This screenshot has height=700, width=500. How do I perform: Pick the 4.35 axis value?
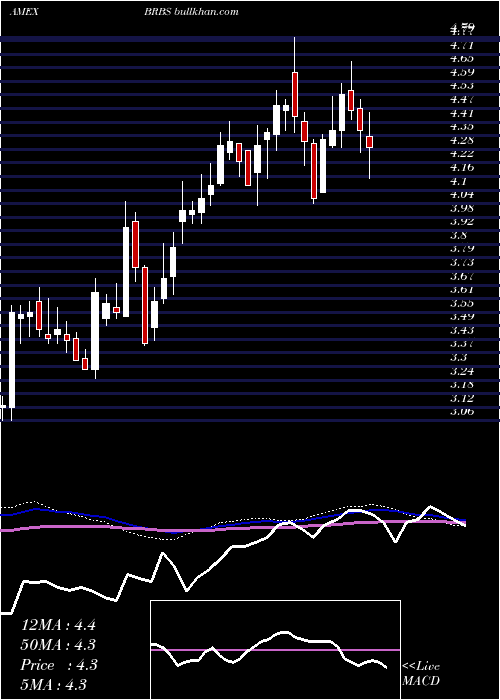click(462, 126)
